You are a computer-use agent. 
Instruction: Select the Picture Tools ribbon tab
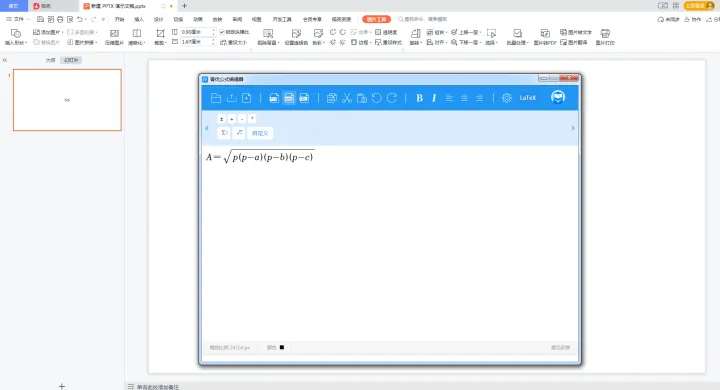(x=377, y=19)
